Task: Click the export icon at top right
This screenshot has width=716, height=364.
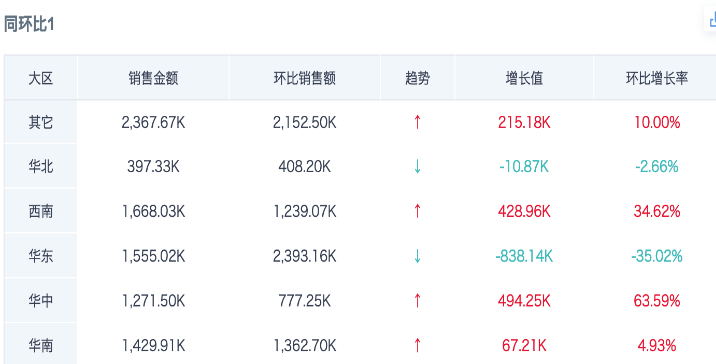Action: point(712,21)
